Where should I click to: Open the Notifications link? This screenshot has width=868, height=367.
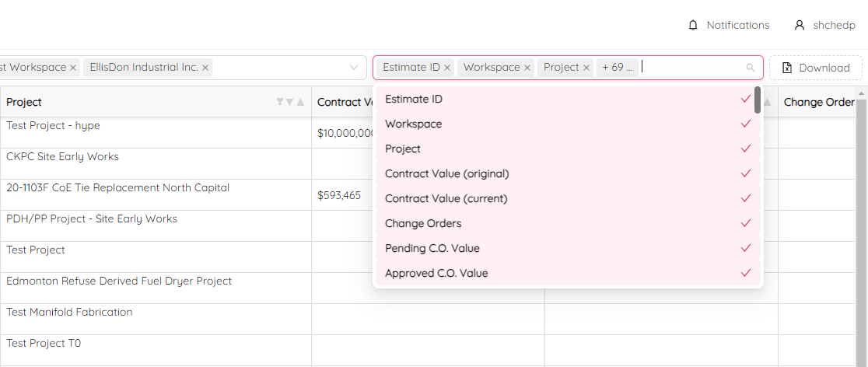point(738,26)
